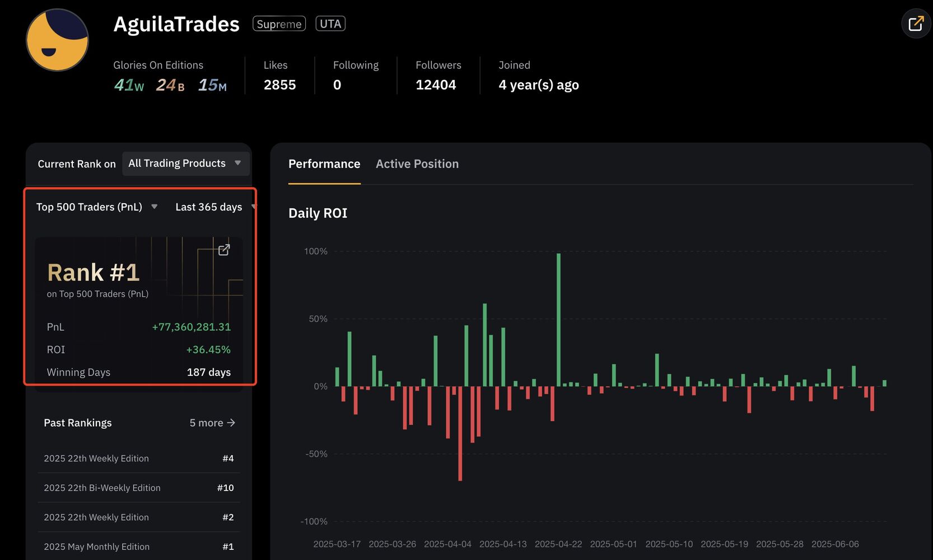Screen dimensions: 933x560
Task: Click the Followers count 12404
Action: [436, 85]
